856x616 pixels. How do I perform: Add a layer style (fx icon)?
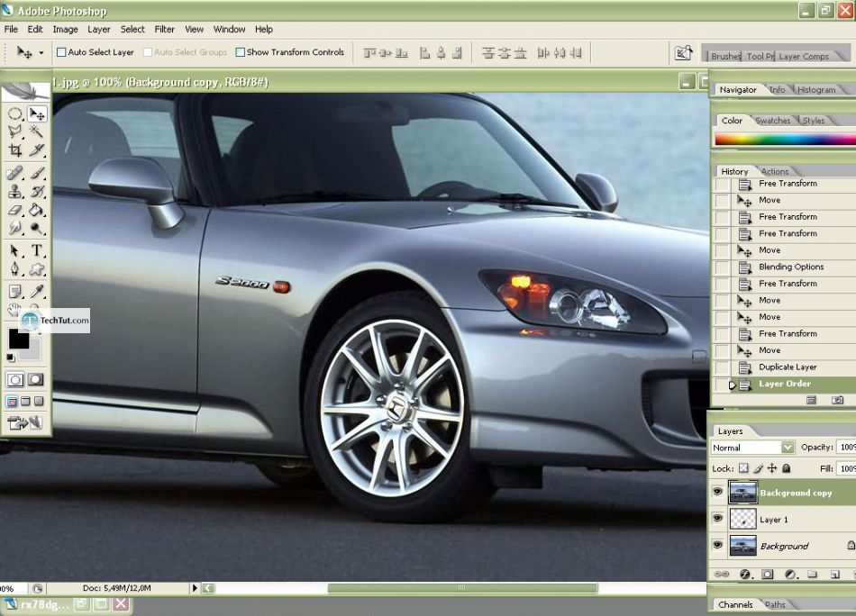coord(744,574)
